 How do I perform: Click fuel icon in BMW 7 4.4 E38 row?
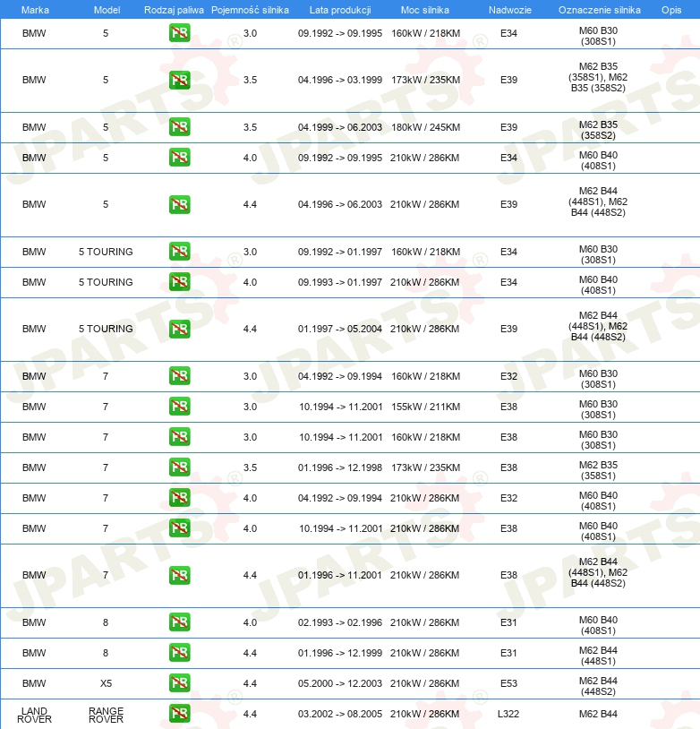pyautogui.click(x=179, y=575)
